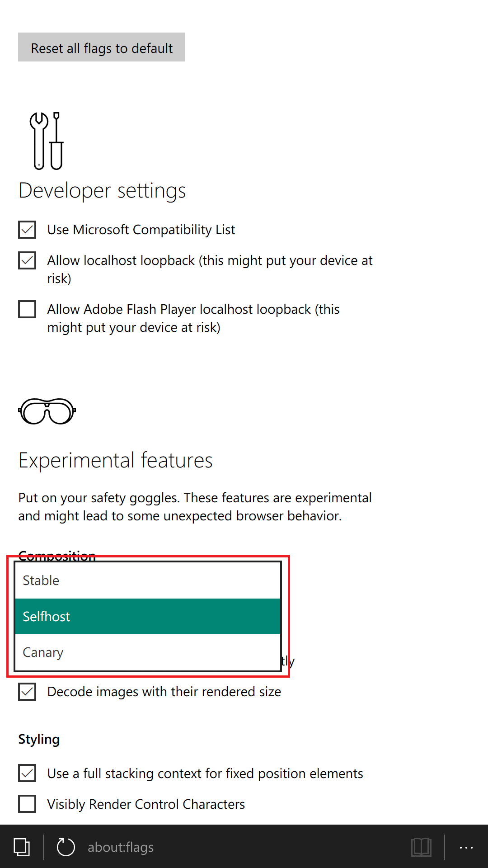Uncheck Decode images with their rendered size

click(x=27, y=692)
